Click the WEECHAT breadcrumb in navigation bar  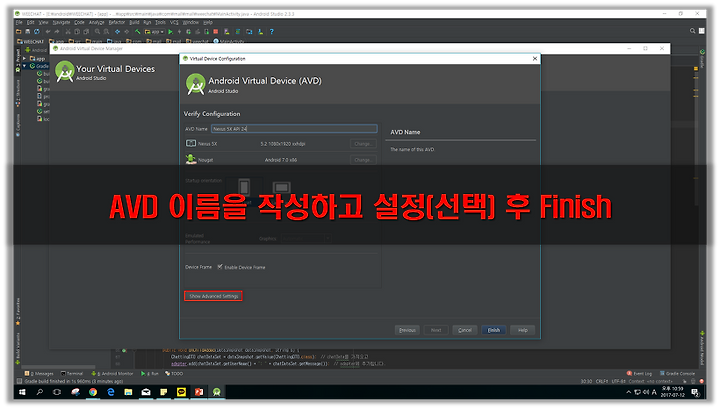(30, 41)
